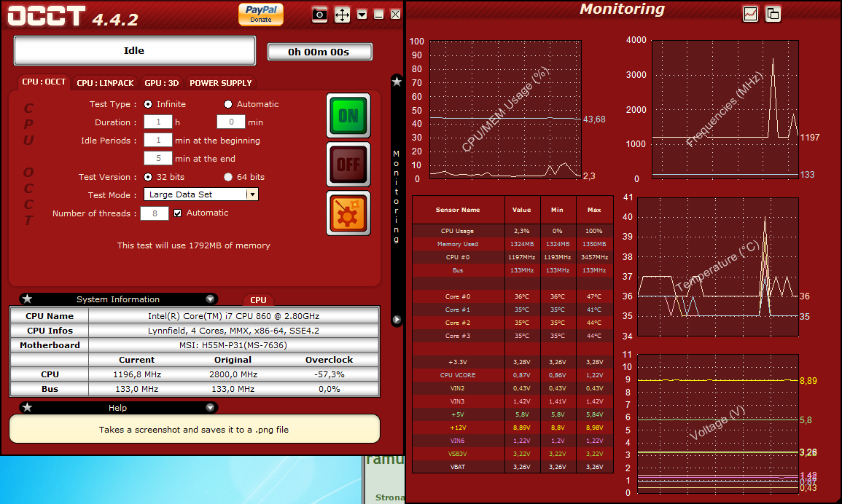842x504 pixels.
Task: Click the arrow at the Monitoring strip bottom
Action: [397, 319]
